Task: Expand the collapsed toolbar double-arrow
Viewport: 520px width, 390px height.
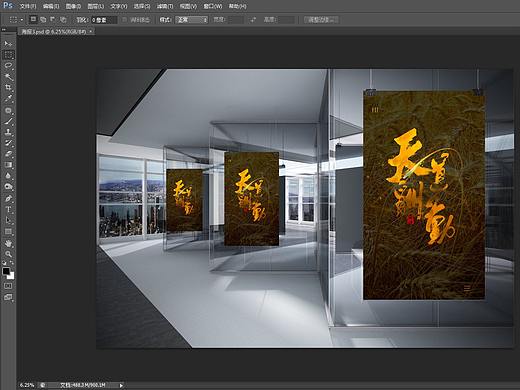Action: pos(4,30)
